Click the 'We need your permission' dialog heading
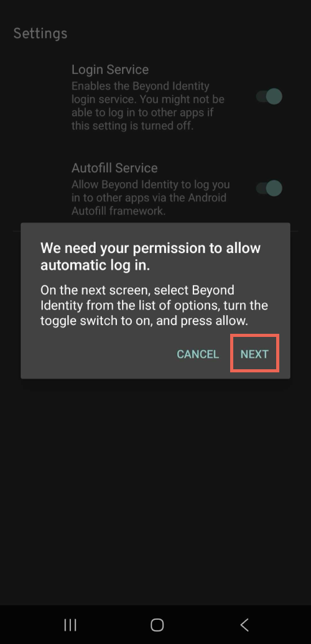Image resolution: width=311 pixels, height=644 pixels. 151,256
